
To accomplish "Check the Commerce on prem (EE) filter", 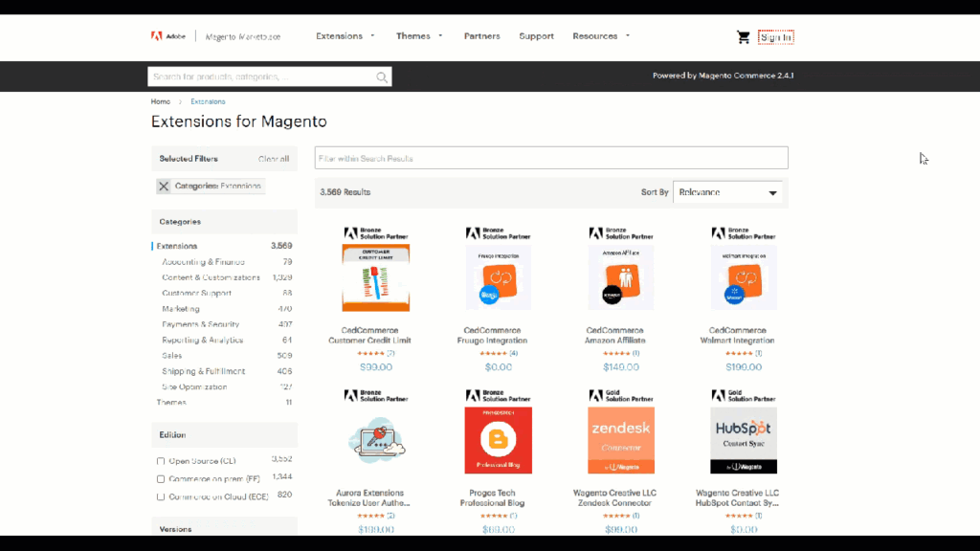I will pos(161,479).
